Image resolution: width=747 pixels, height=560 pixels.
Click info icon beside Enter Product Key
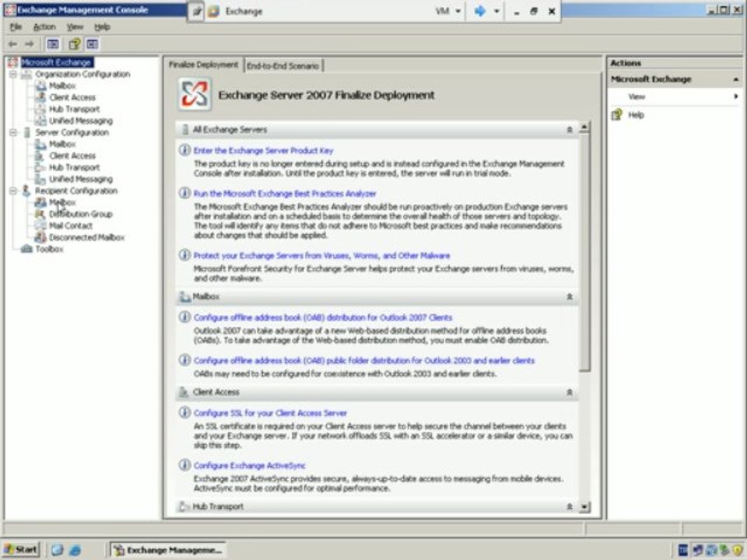click(184, 150)
